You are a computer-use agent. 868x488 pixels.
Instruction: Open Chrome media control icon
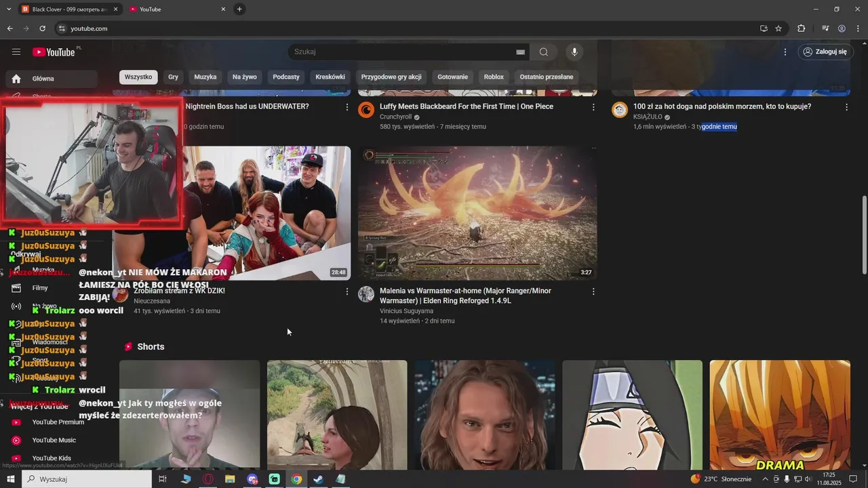pyautogui.click(x=825, y=28)
